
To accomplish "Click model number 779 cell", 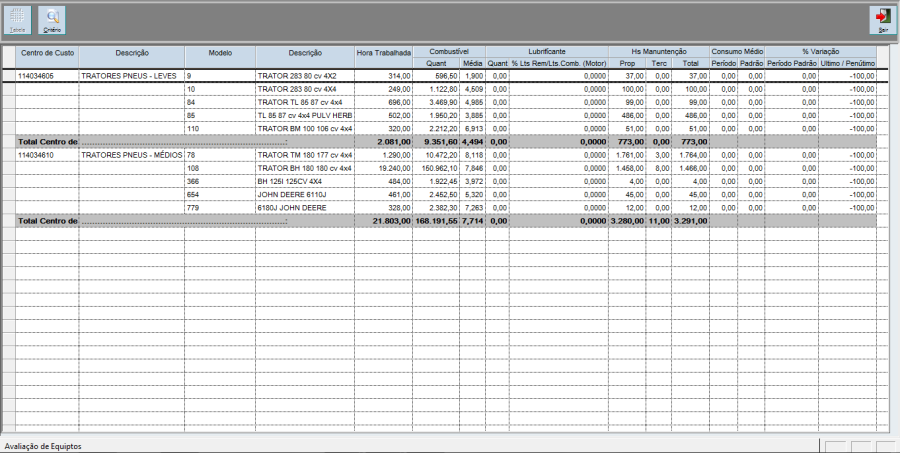I will click(220, 208).
